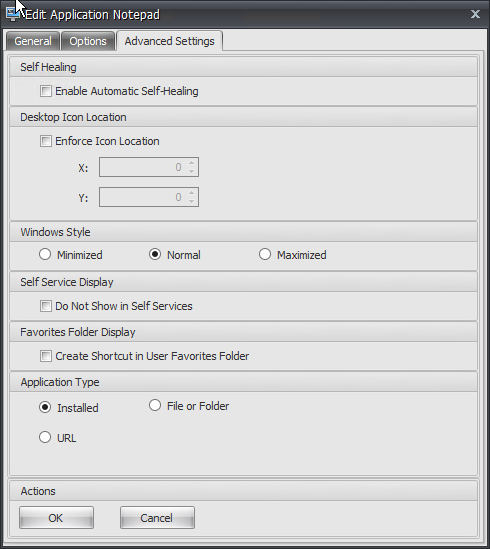Decrease X value with down arrow
490x549 pixels.
[191, 171]
